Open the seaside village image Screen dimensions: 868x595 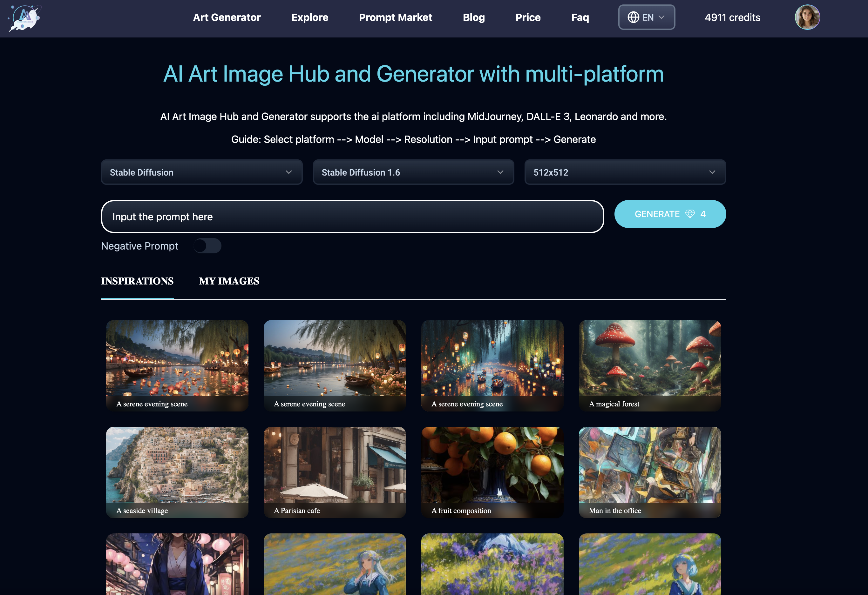pos(177,472)
